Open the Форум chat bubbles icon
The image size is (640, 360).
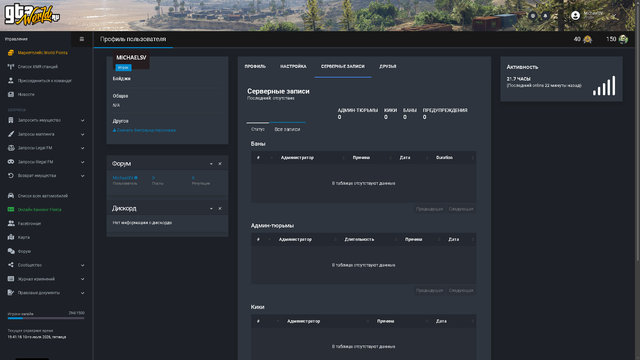click(11, 251)
